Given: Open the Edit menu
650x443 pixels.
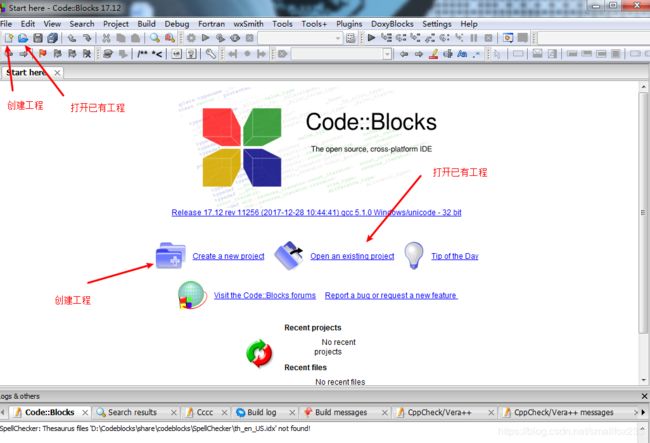Looking at the screenshot, I should 28,24.
